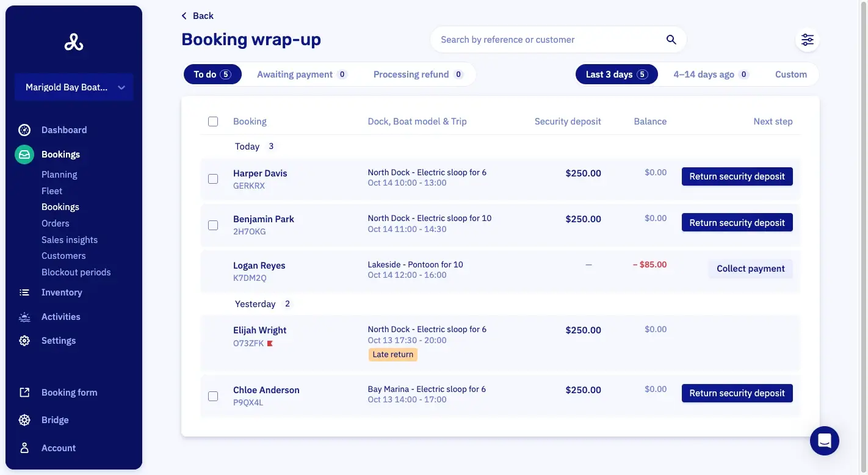Click the search magnifier icon

click(671, 40)
